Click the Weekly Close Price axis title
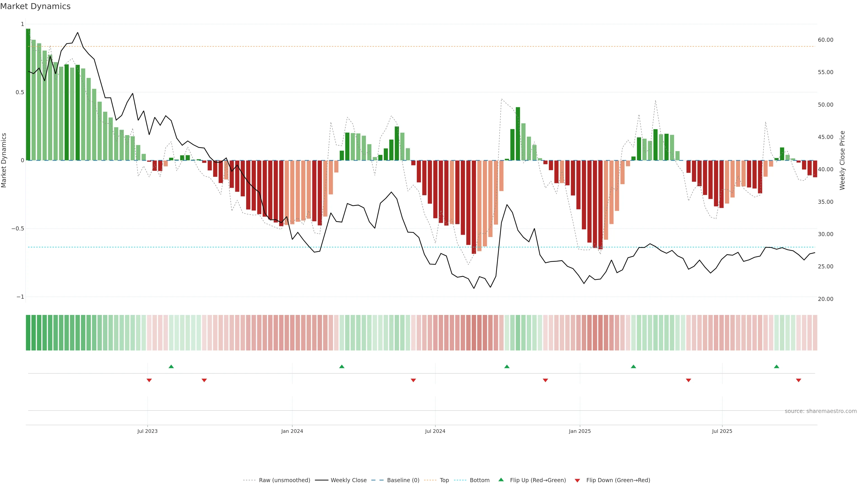The image size is (868, 488). point(842,160)
